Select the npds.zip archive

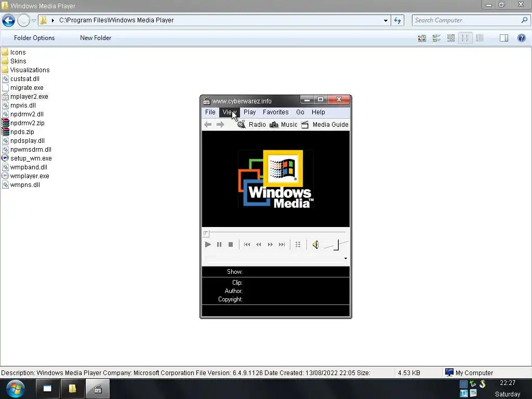(x=18, y=131)
